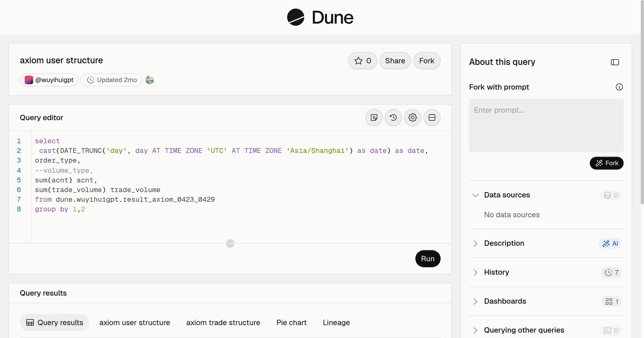The width and height of the screenshot is (644, 338).
Task: Click the Data sources count badge
Action: [x=611, y=195]
